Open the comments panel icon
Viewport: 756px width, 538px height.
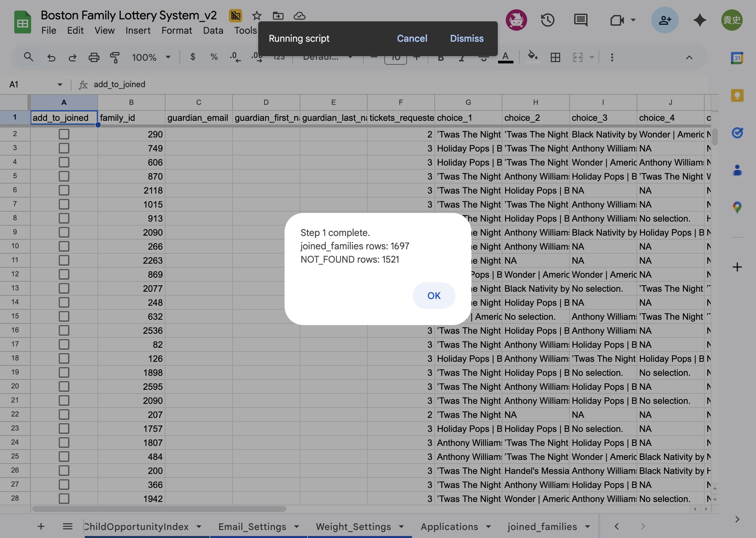click(581, 20)
